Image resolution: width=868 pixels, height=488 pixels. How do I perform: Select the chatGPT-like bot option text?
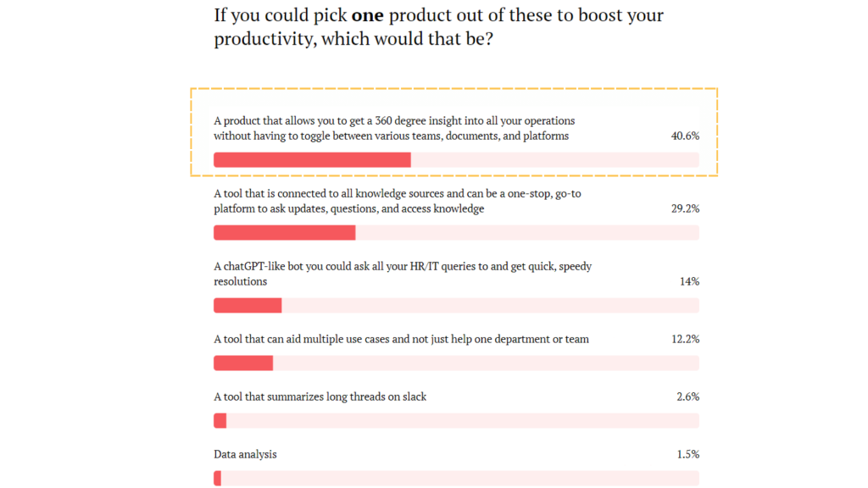tap(403, 274)
